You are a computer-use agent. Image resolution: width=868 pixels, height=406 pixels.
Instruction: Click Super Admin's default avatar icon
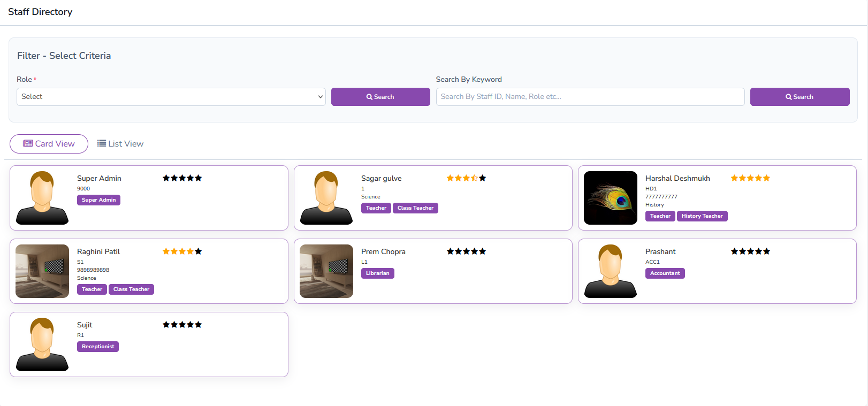tap(42, 198)
